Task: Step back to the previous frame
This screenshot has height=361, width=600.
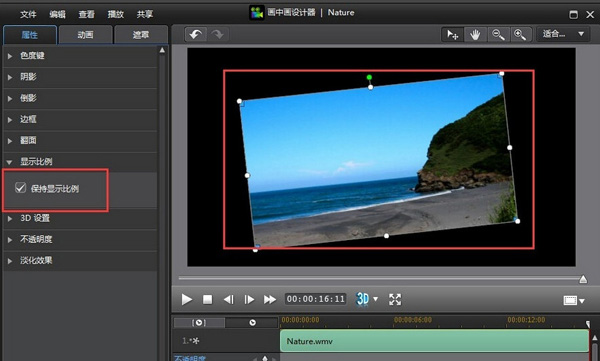Action: pos(228,299)
